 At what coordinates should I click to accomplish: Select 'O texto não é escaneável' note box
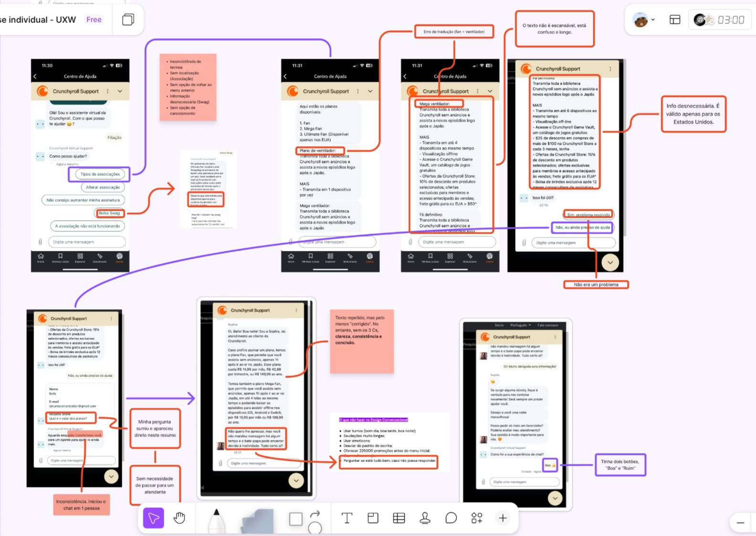[x=555, y=29]
